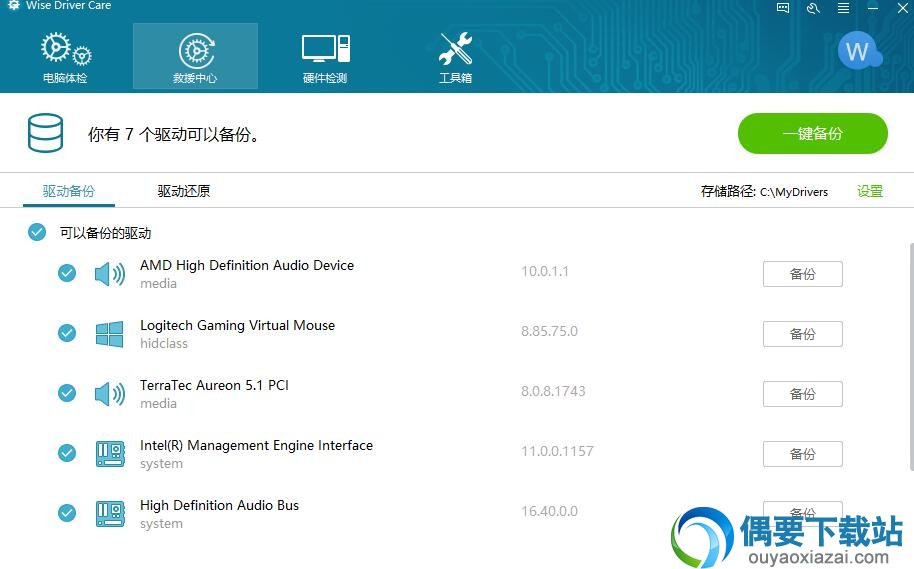This screenshot has width=914, height=569.
Task: Click High Definition Audio Bus motherboard icon
Action: [110, 514]
